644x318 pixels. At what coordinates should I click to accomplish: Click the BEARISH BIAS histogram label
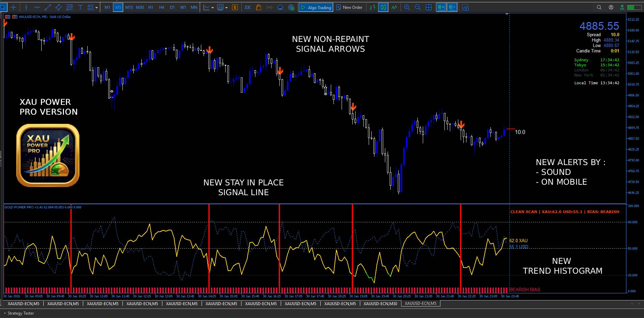525,290
